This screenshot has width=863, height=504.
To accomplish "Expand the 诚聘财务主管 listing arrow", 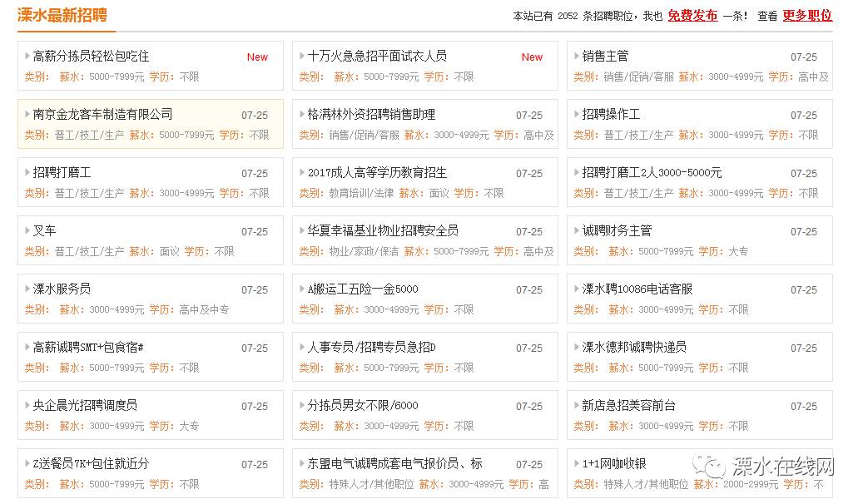I will 577,231.
